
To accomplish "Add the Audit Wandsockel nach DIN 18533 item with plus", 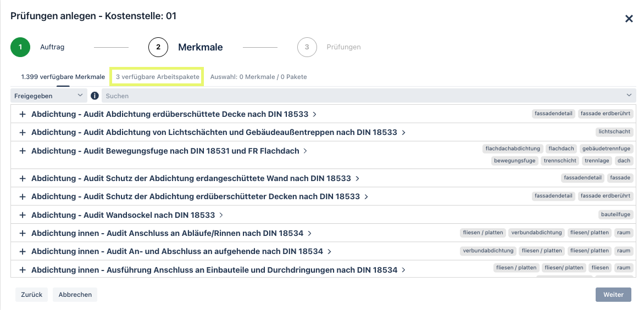I will [x=23, y=215].
